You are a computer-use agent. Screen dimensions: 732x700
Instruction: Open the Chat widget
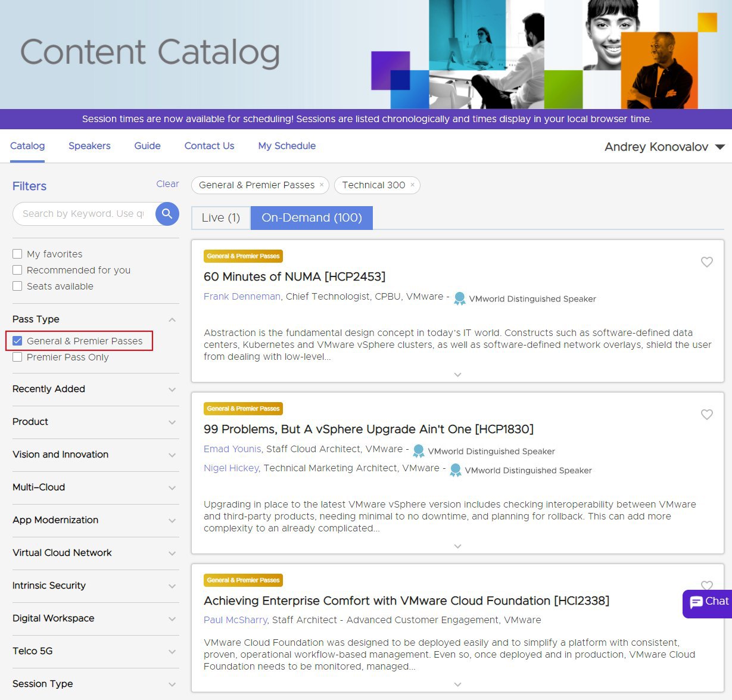click(708, 603)
